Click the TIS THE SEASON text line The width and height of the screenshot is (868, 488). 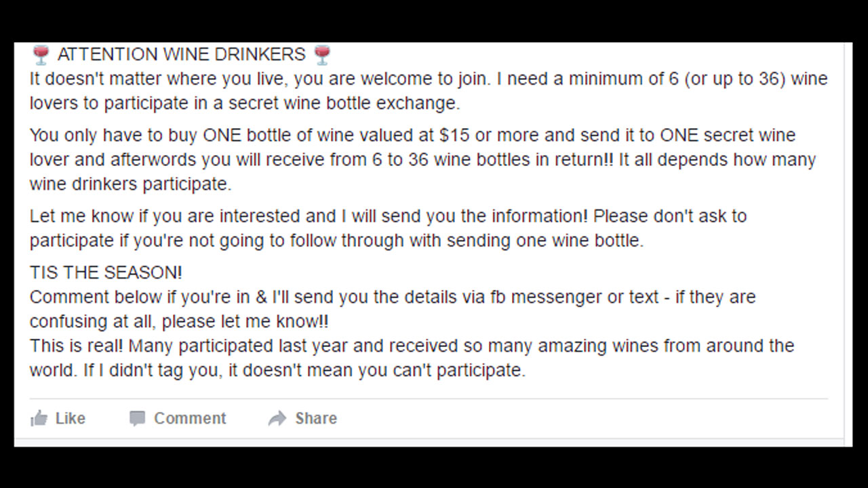(106, 272)
